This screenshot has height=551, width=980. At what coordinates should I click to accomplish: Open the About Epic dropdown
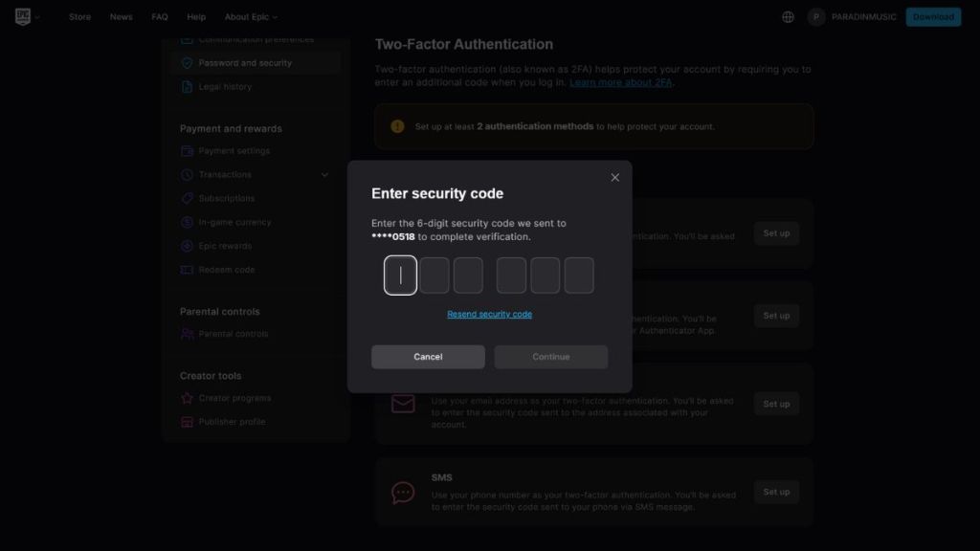(x=249, y=16)
